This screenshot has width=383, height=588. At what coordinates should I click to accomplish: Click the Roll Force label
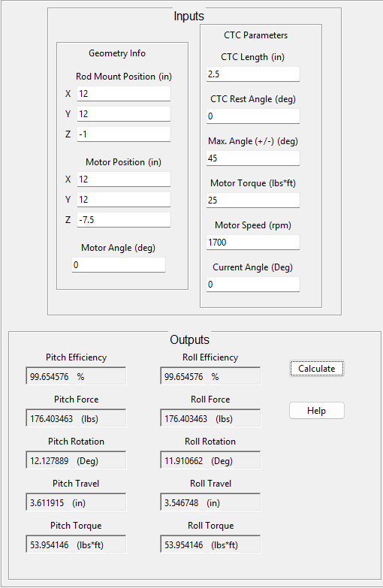[210, 400]
